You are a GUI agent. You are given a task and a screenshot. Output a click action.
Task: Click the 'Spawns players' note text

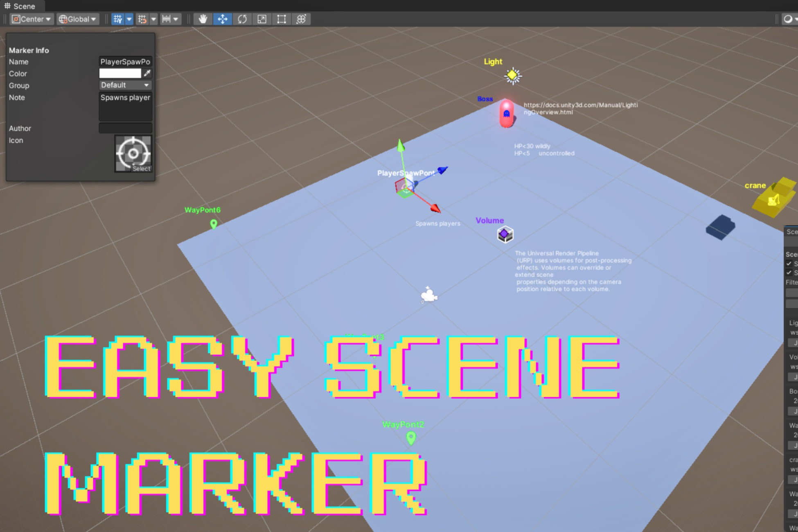pos(437,223)
